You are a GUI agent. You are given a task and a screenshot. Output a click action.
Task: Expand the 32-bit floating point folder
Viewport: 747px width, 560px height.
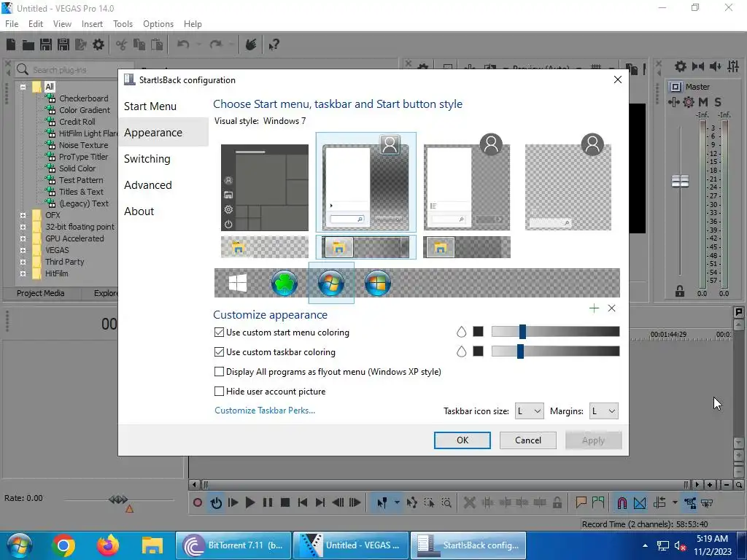click(23, 227)
